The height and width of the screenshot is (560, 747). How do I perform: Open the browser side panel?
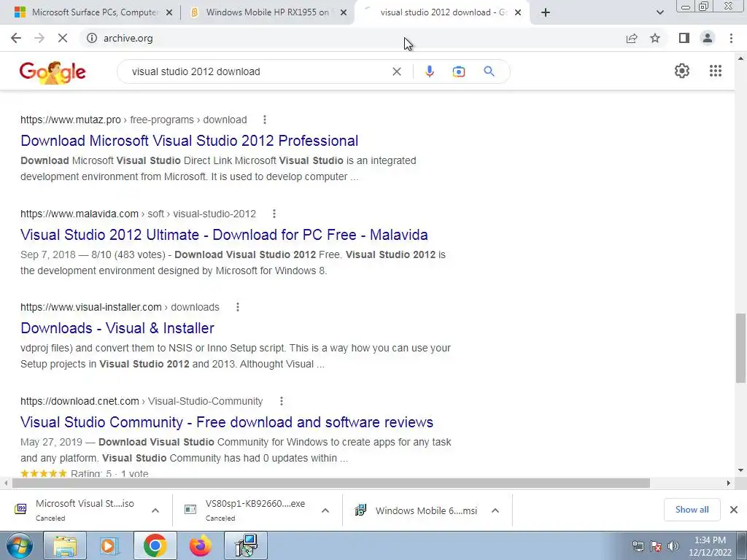(x=684, y=38)
